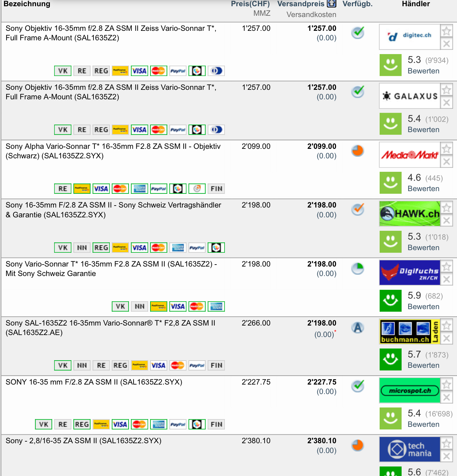Click the orange availability pie icon for Media Markt
Image resolution: width=457 pixels, height=476 pixels.
click(358, 151)
